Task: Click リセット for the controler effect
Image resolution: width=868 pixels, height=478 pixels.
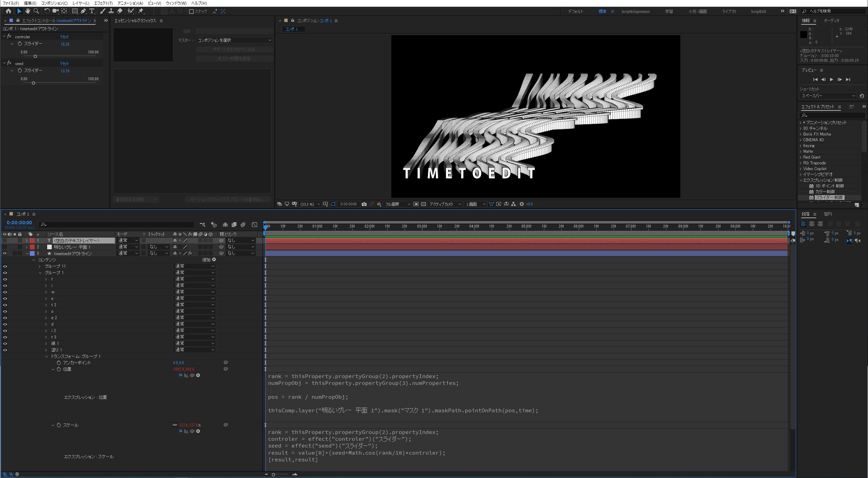Action: click(x=64, y=37)
